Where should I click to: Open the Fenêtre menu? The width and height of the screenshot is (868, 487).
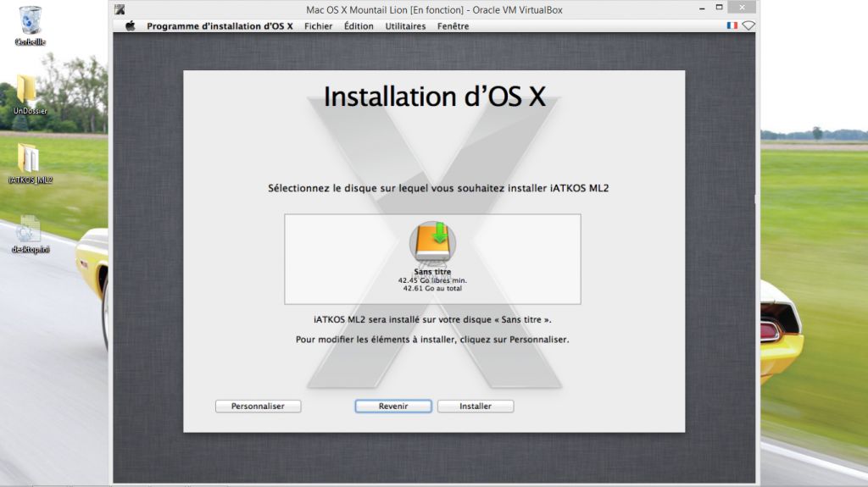click(x=453, y=26)
